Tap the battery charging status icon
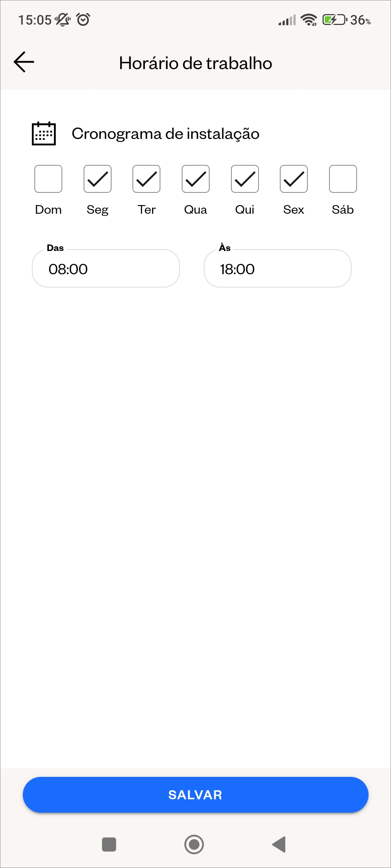Image resolution: width=391 pixels, height=868 pixels. 335,20
